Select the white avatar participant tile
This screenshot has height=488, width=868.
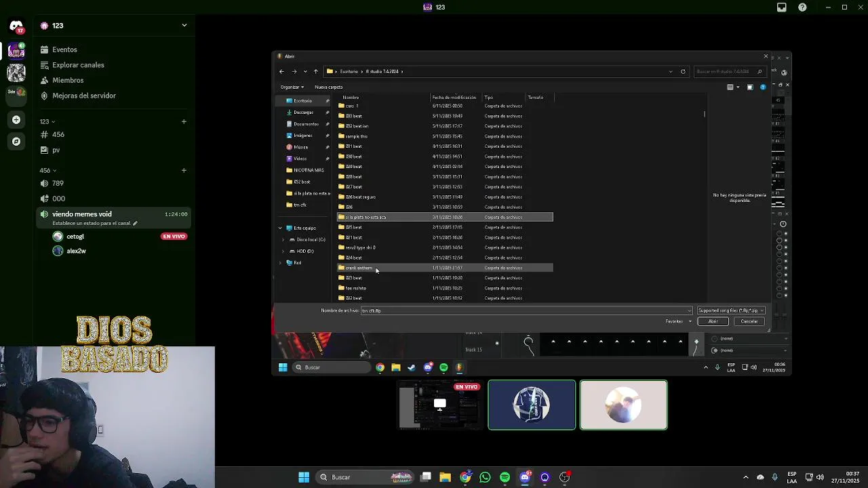(624, 405)
